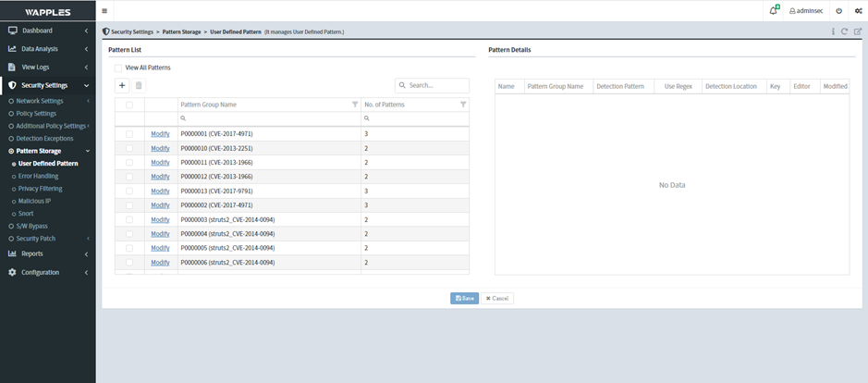This screenshot has width=868, height=383.
Task: Click the refresh icon above Pattern Details
Action: (845, 31)
